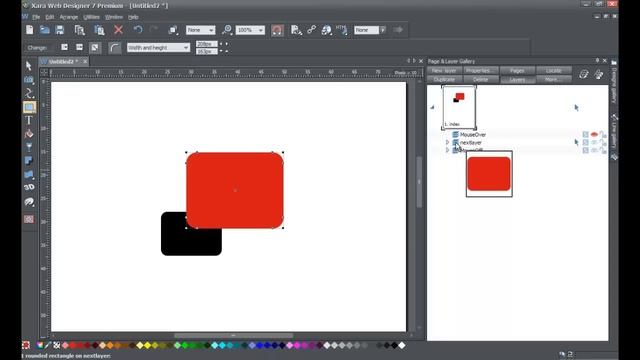Select the Rectangle tool
This screenshot has width=640, height=360.
coord(29,107)
